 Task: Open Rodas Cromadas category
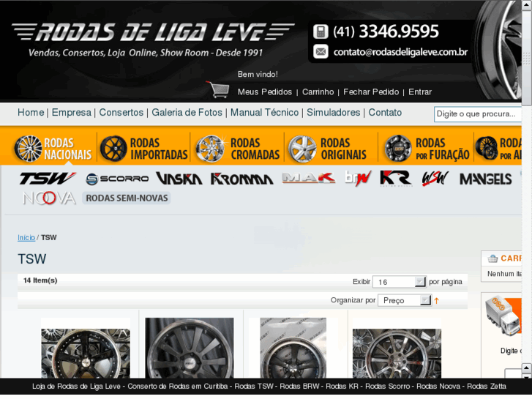coord(238,149)
